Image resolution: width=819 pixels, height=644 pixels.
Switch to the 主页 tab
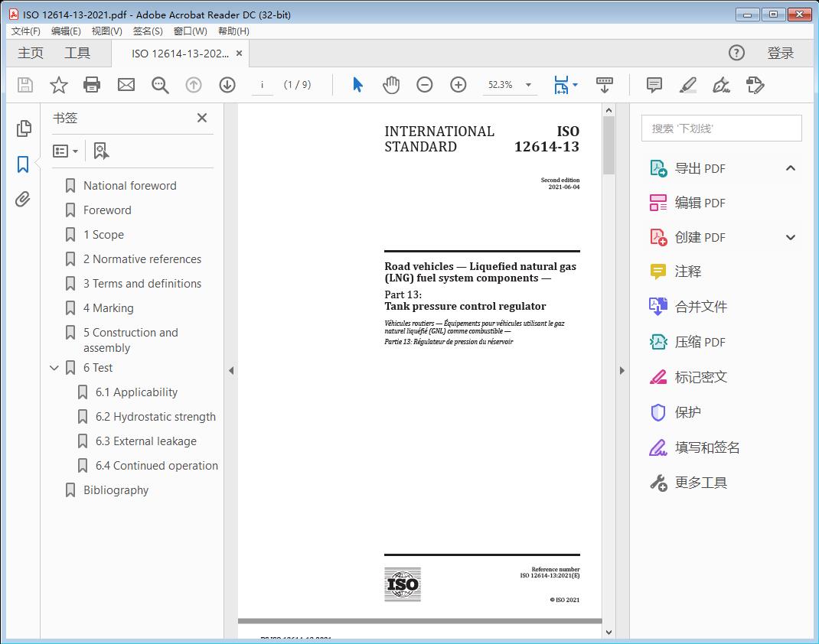coord(31,53)
